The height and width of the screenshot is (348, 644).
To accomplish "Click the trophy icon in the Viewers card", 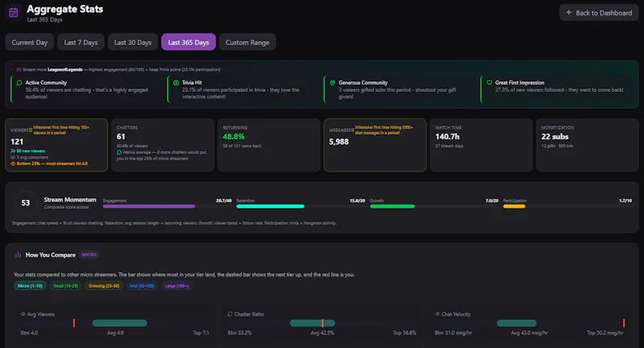I will pyautogui.click(x=31, y=130).
